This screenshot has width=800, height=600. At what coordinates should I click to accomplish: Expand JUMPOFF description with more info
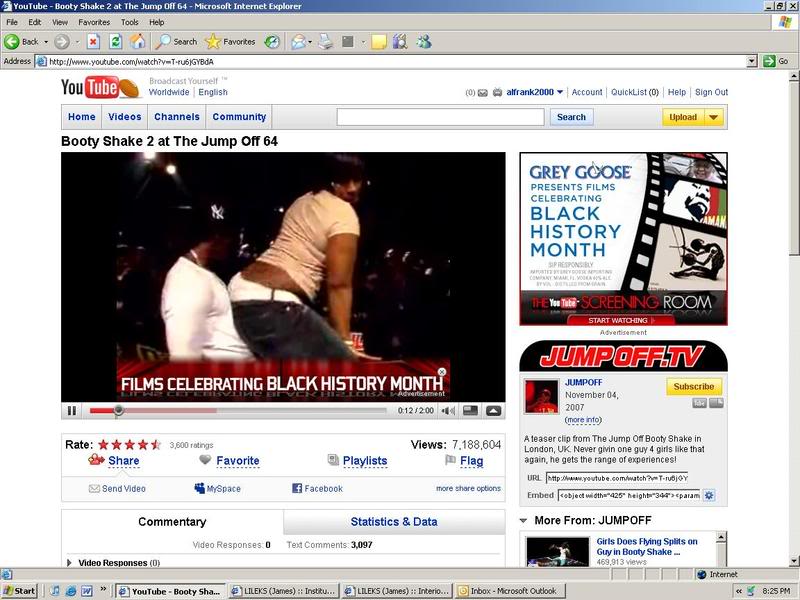tap(583, 420)
